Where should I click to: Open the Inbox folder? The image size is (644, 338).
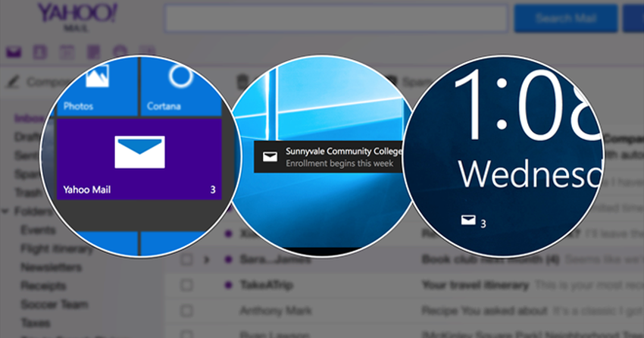click(x=29, y=118)
